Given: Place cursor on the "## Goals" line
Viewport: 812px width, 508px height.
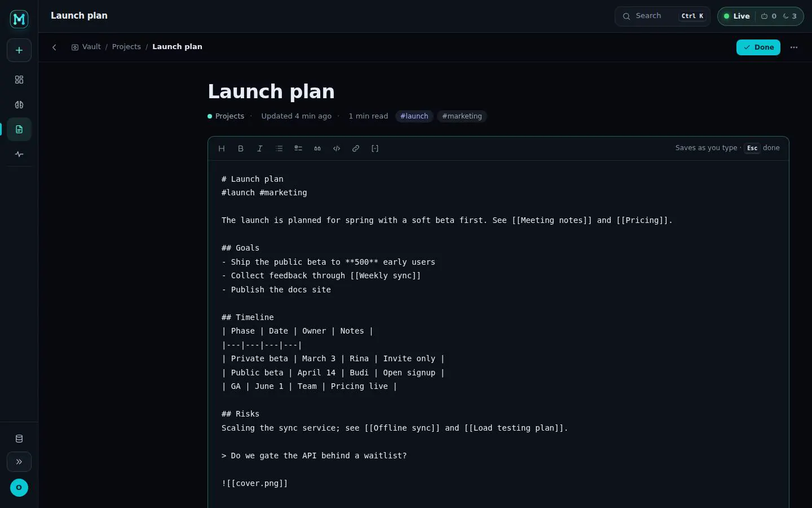Looking at the screenshot, I should pyautogui.click(x=240, y=248).
